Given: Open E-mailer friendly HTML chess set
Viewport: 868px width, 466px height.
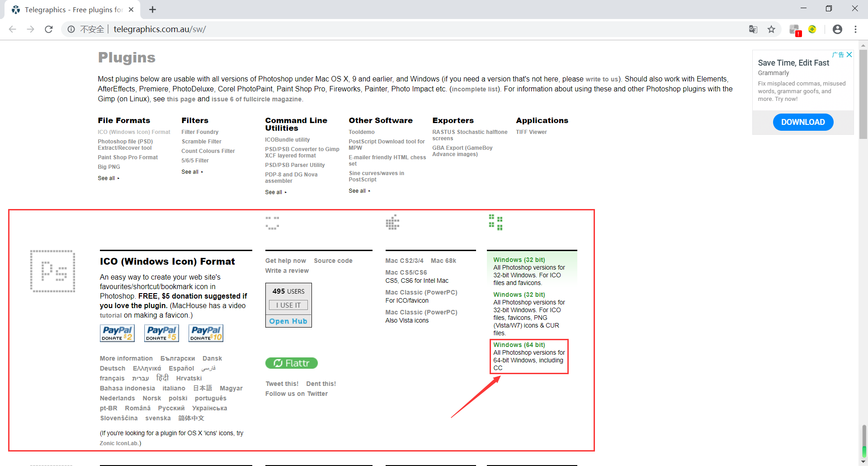Looking at the screenshot, I should click(387, 161).
